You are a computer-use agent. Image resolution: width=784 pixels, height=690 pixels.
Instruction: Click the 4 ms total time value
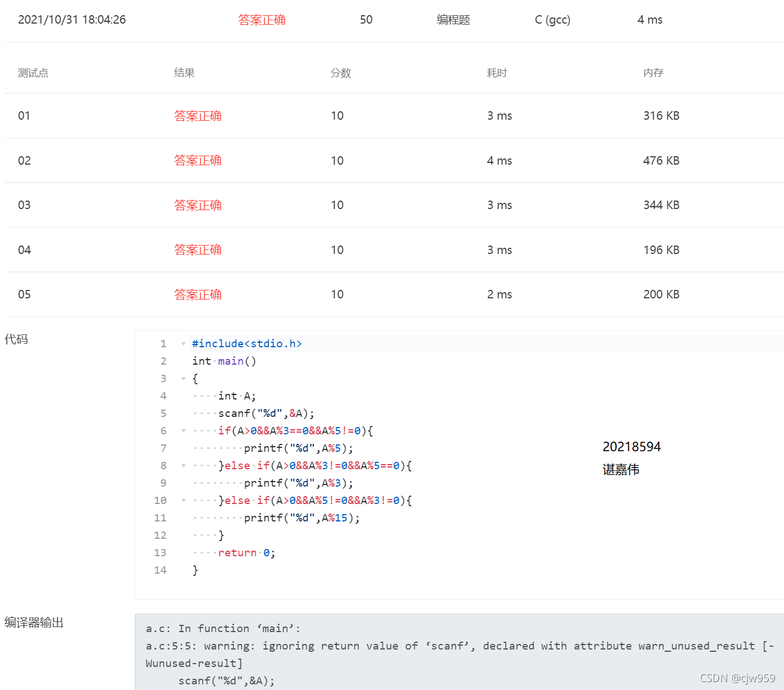pyautogui.click(x=650, y=20)
